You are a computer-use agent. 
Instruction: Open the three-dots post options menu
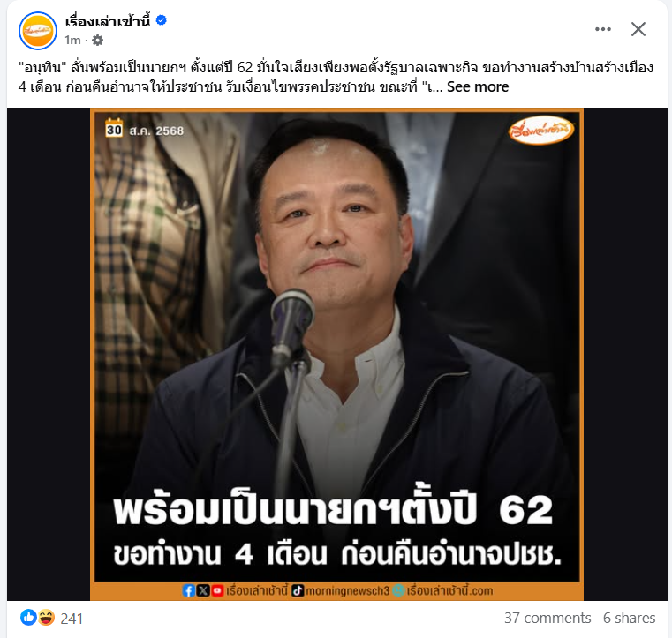[603, 29]
